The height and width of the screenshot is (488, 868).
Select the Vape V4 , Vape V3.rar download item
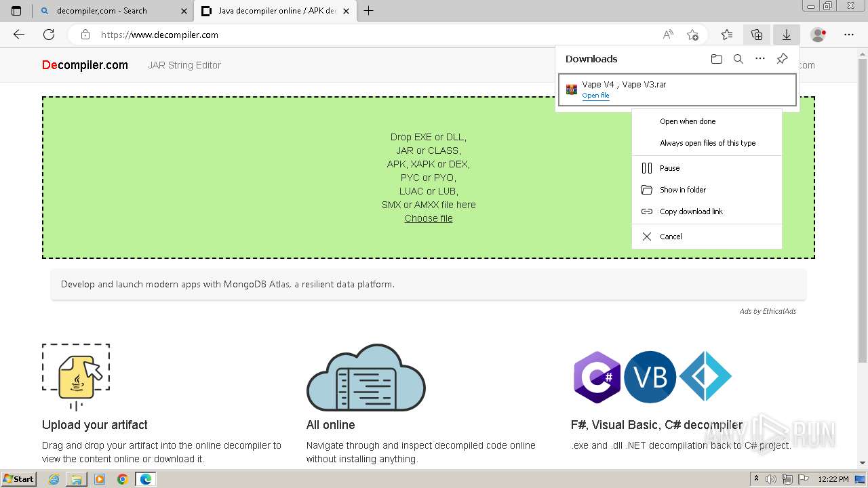point(677,89)
